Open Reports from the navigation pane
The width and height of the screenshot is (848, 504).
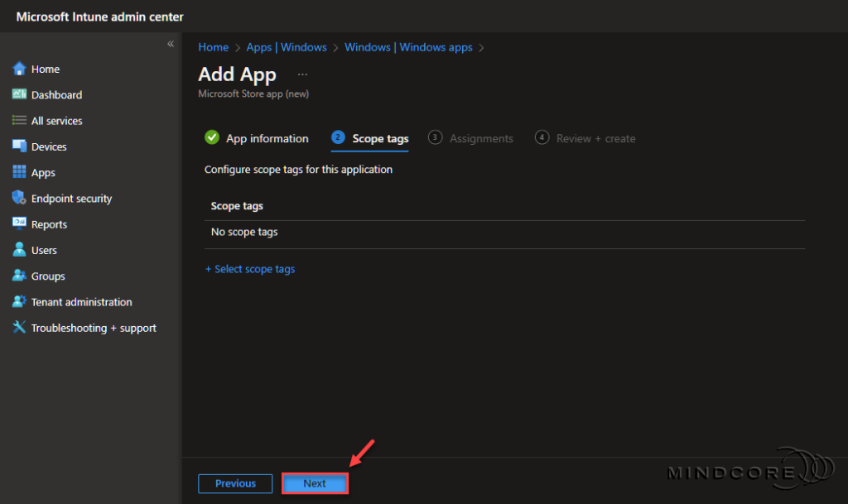(48, 223)
